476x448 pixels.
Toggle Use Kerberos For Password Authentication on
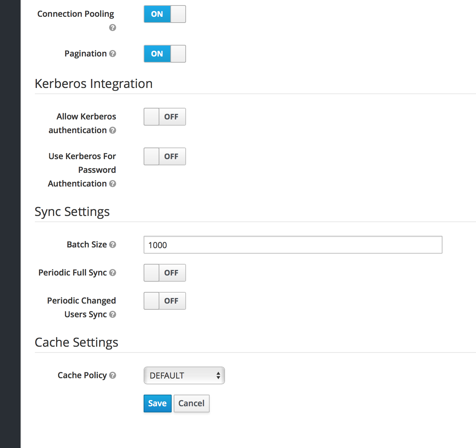[x=164, y=156]
